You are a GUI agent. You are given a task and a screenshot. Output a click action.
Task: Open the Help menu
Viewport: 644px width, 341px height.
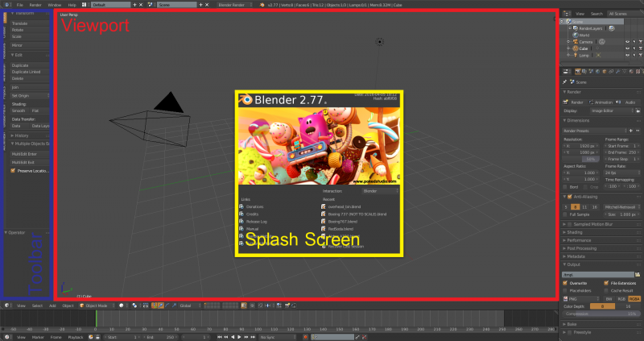(72, 5)
